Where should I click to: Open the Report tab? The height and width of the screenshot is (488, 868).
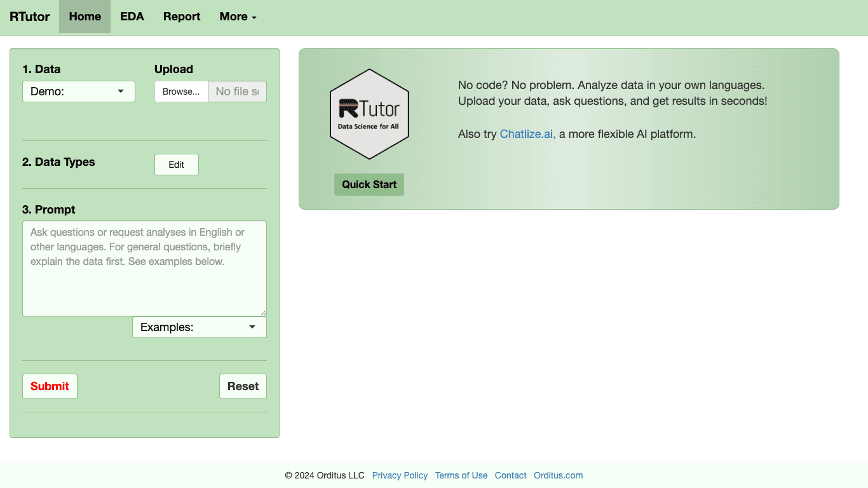pos(182,17)
